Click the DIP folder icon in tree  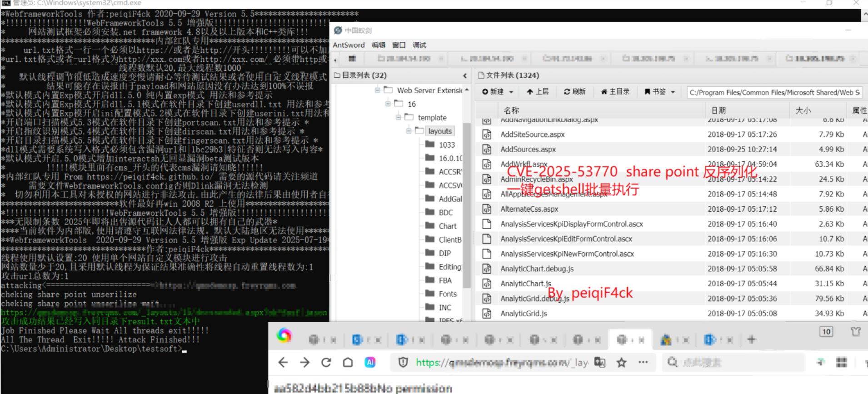430,253
